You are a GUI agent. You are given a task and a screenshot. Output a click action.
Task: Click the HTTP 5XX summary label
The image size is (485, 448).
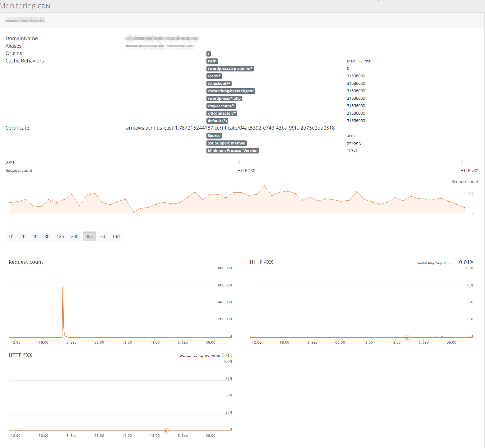click(x=469, y=171)
